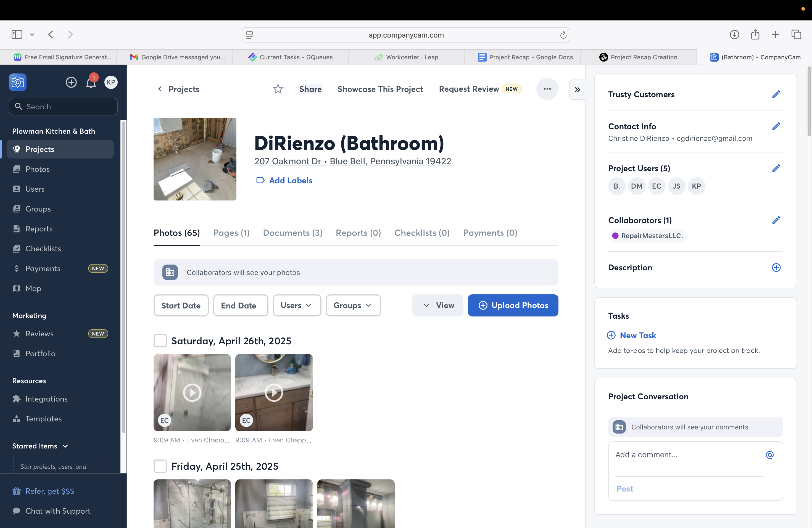Click Post to submit comment
Screen dimensions: 812x528
[x=625, y=489]
